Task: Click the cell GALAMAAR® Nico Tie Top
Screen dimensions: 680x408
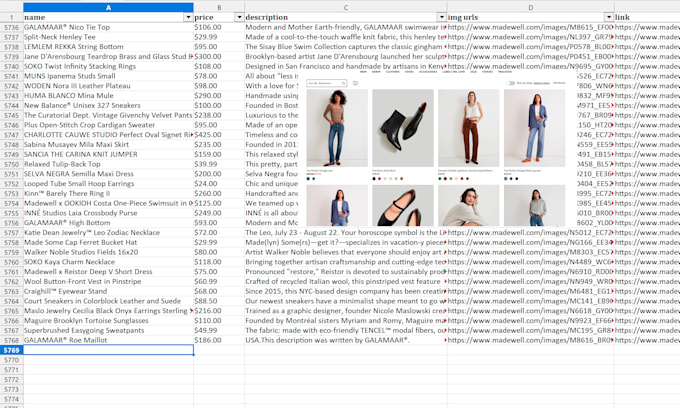Action: 108,27
